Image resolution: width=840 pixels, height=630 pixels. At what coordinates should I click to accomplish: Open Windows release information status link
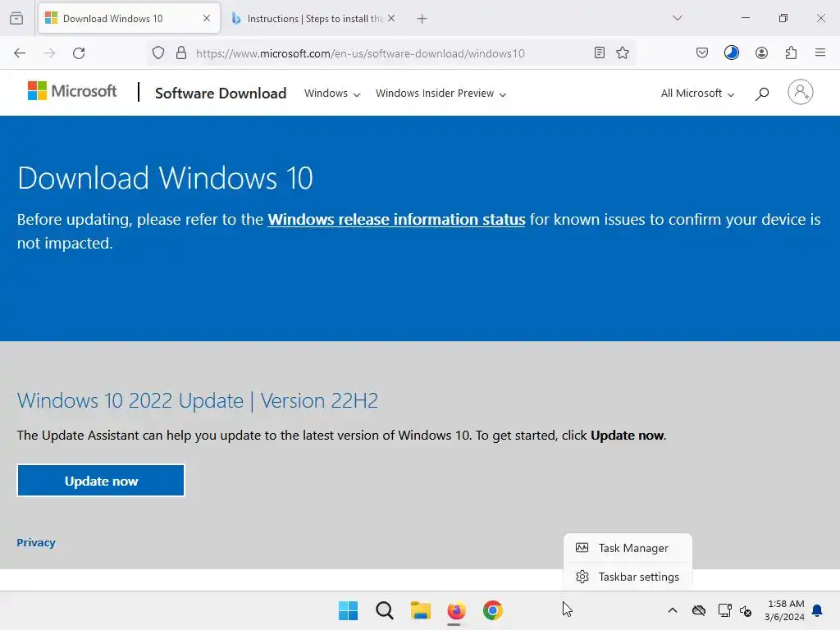pos(396,220)
